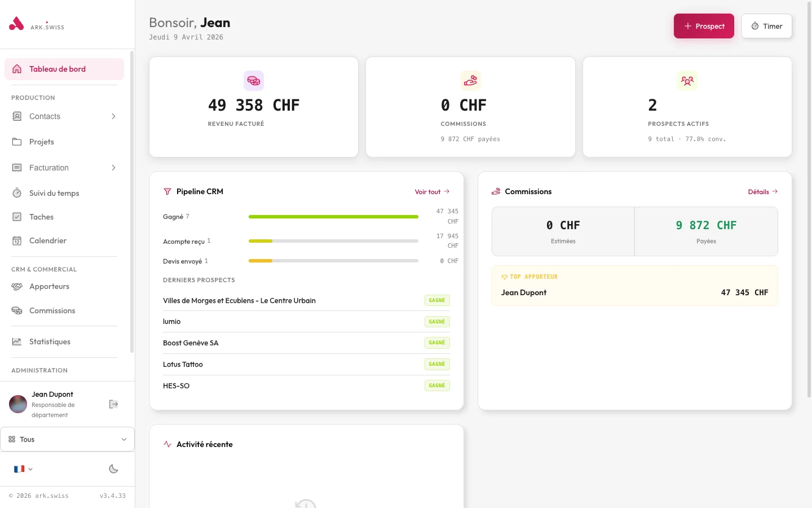Open the Tous filter dropdown
The width and height of the screenshot is (812, 508).
click(68, 439)
